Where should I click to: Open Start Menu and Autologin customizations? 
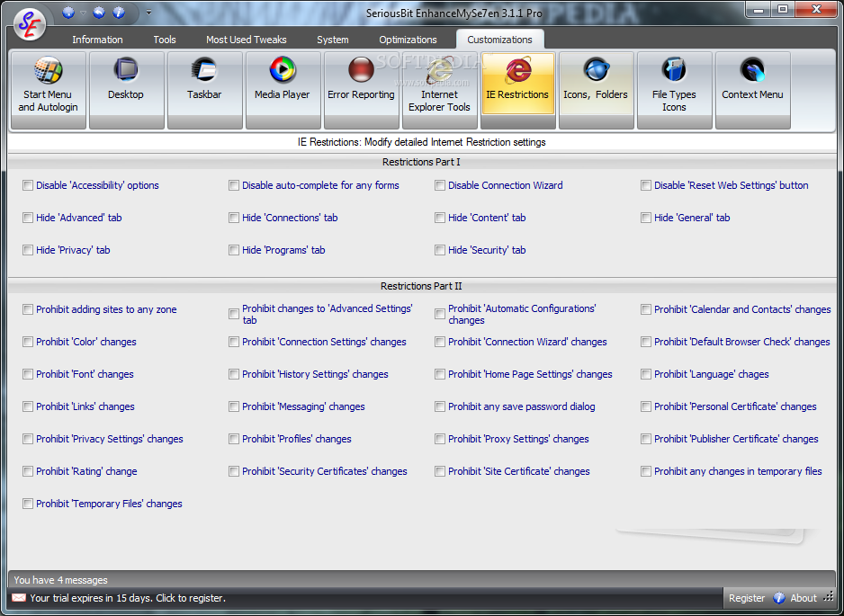pos(49,91)
